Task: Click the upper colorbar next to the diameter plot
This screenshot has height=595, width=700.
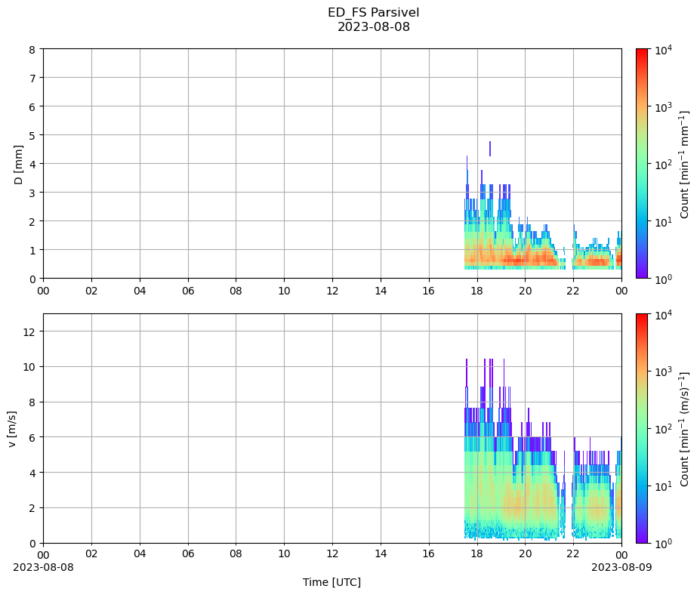Action: [642, 163]
